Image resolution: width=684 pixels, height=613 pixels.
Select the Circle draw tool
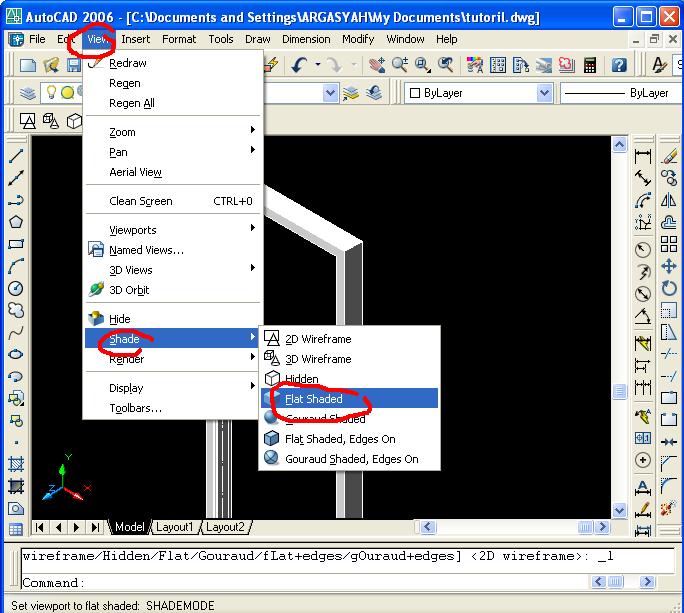click(16, 288)
